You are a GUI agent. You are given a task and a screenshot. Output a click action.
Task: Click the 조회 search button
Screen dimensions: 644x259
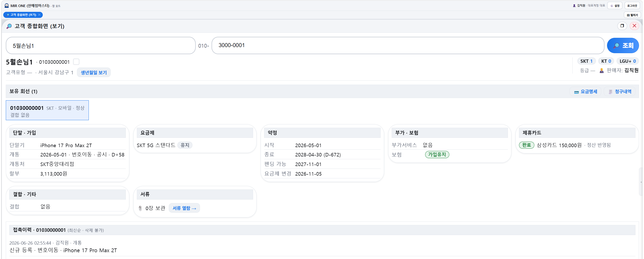point(623,46)
